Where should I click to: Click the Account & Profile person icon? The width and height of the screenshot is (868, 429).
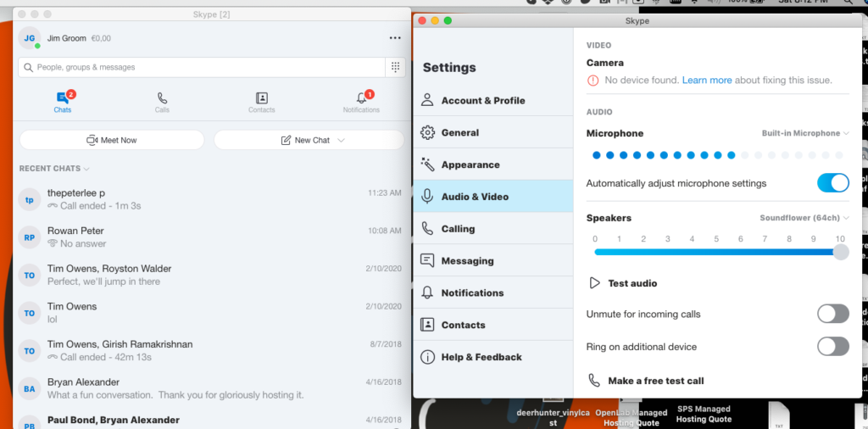427,100
